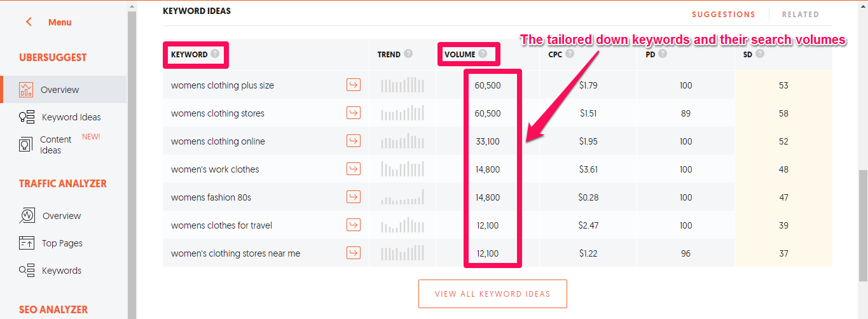Click help icon beside SD header

pos(760,54)
